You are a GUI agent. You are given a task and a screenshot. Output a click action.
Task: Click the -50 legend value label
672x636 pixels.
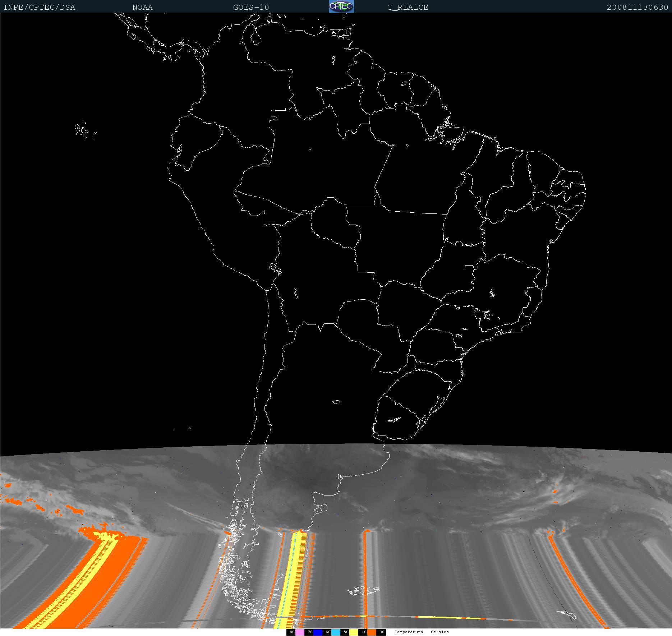tap(345, 632)
